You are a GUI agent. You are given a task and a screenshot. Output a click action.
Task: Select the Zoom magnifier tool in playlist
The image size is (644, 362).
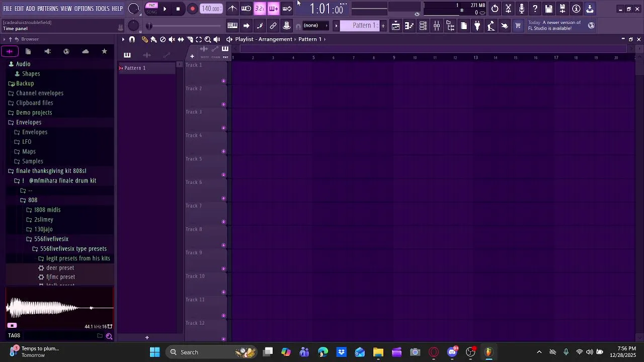pyautogui.click(x=208, y=39)
